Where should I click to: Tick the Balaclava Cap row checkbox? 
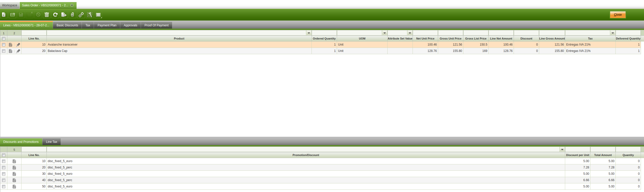tap(4, 51)
